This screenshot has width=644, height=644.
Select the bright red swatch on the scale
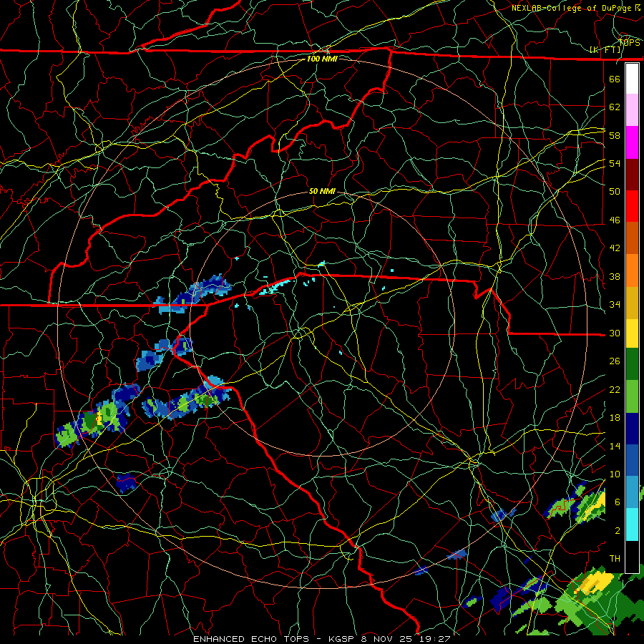tap(632, 206)
